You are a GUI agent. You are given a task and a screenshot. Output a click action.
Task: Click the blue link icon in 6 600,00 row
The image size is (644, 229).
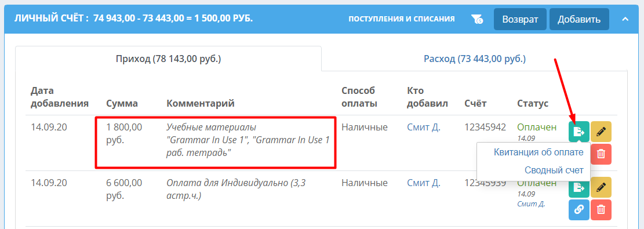[579, 210]
